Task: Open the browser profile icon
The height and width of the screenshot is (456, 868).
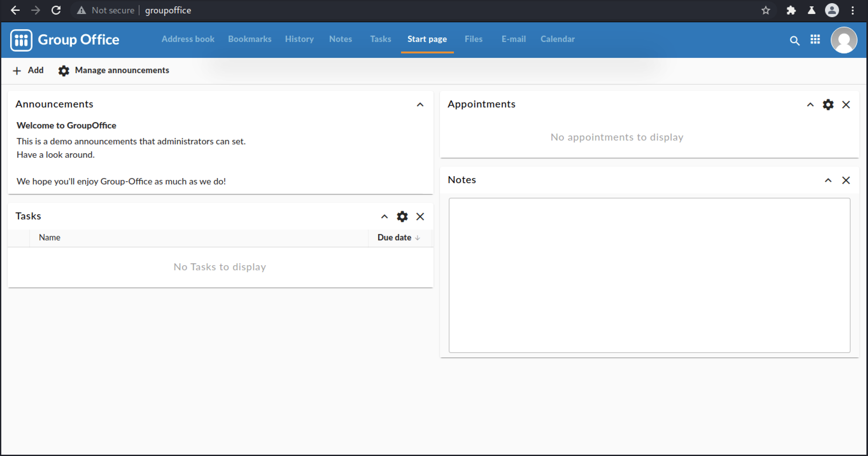Action: click(x=832, y=10)
